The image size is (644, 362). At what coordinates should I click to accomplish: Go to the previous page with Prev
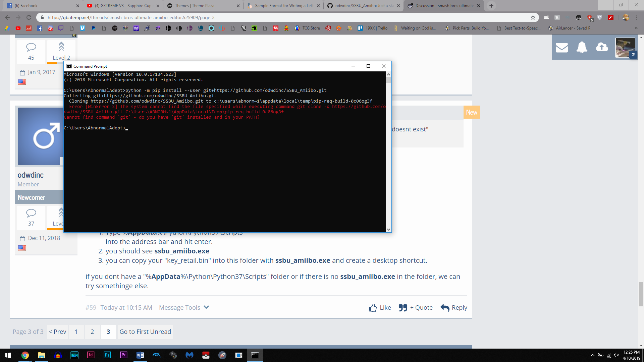57,332
